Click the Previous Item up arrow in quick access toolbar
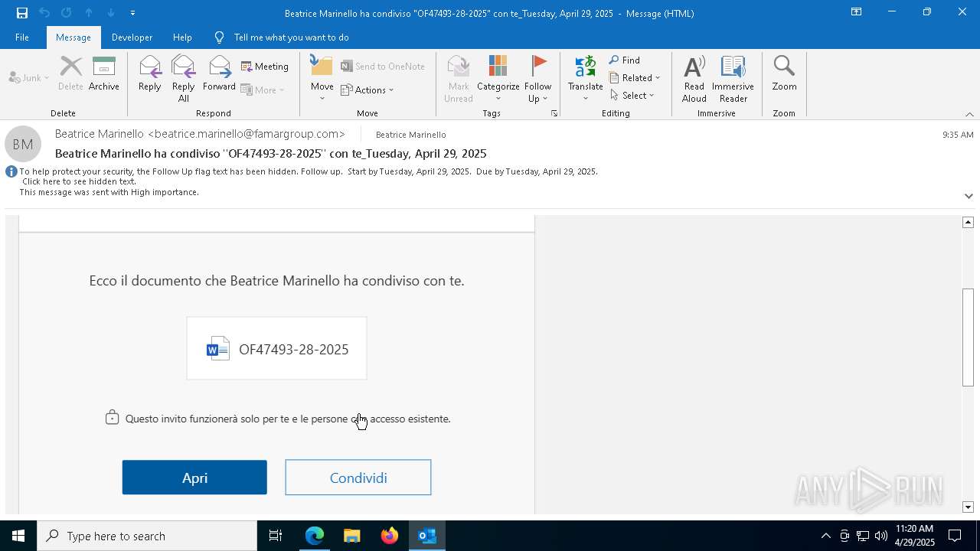 89,13
